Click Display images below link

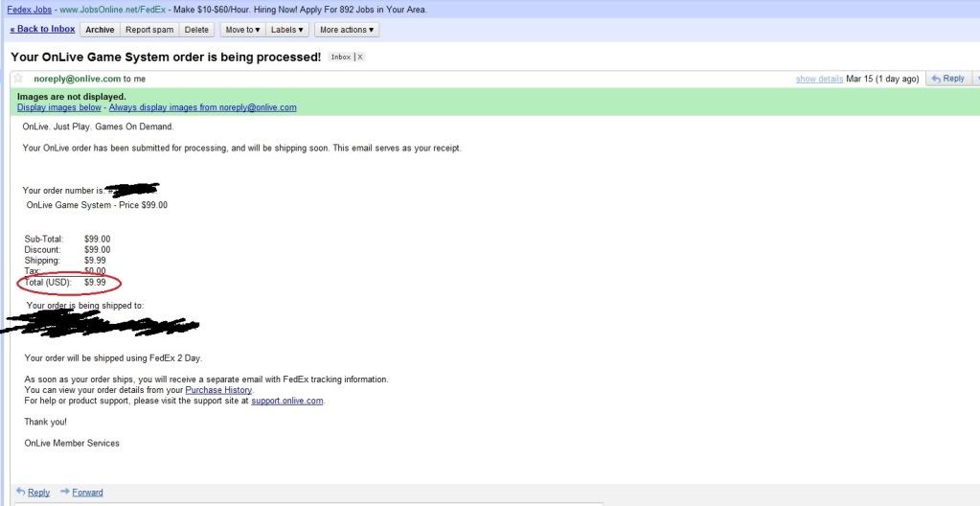coord(58,107)
